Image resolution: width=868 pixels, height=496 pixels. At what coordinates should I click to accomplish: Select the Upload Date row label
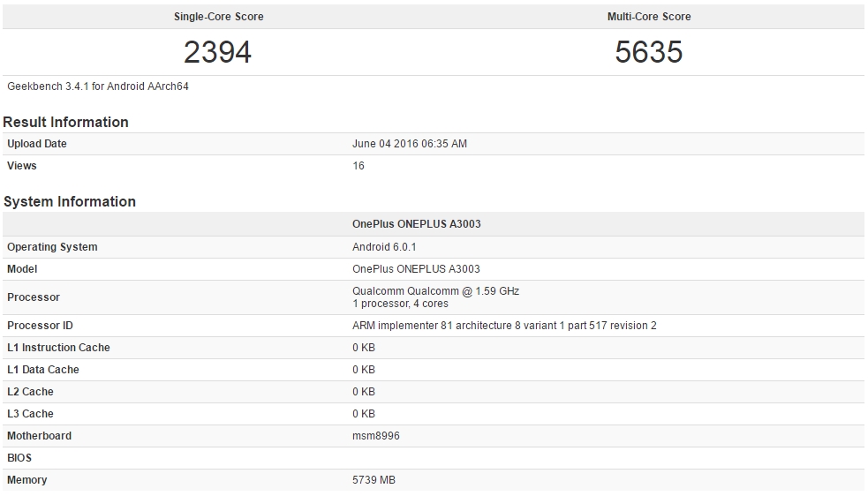point(37,144)
